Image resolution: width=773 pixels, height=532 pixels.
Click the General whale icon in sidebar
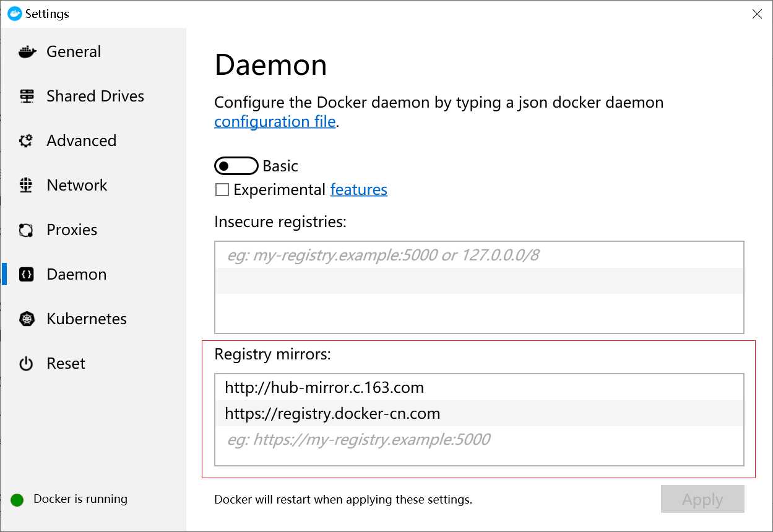[27, 52]
